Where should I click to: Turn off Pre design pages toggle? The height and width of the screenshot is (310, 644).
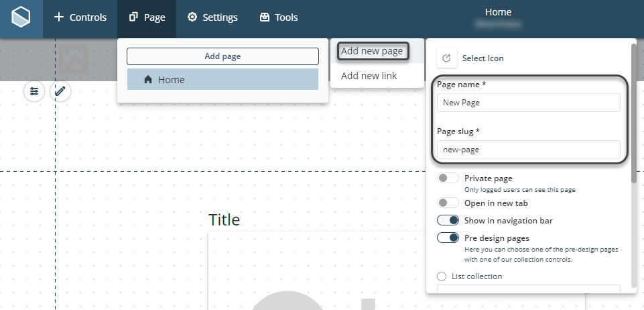tap(448, 238)
